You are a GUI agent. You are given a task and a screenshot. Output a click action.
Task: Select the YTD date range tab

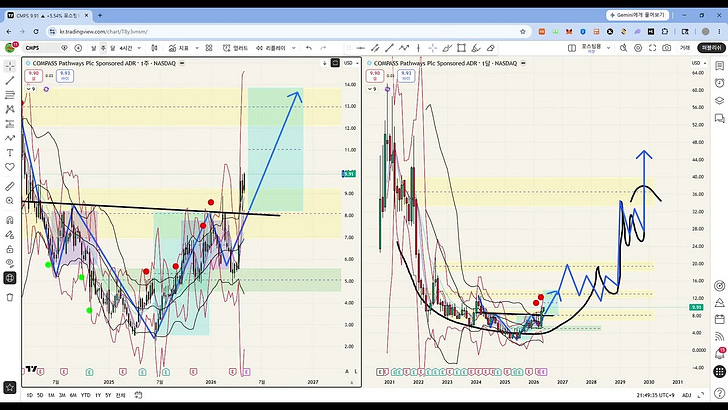coord(85,395)
